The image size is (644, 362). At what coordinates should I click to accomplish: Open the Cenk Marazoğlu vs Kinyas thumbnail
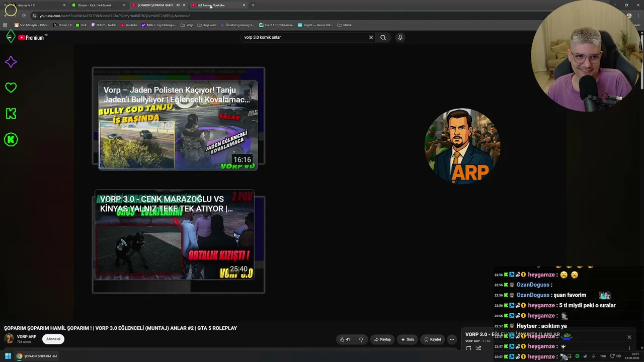[x=175, y=235]
